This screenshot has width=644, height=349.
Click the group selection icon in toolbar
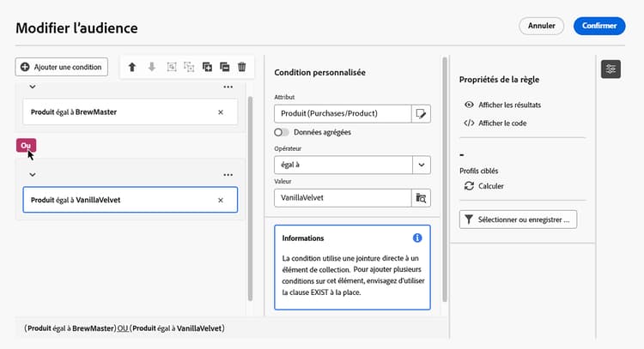click(x=172, y=66)
